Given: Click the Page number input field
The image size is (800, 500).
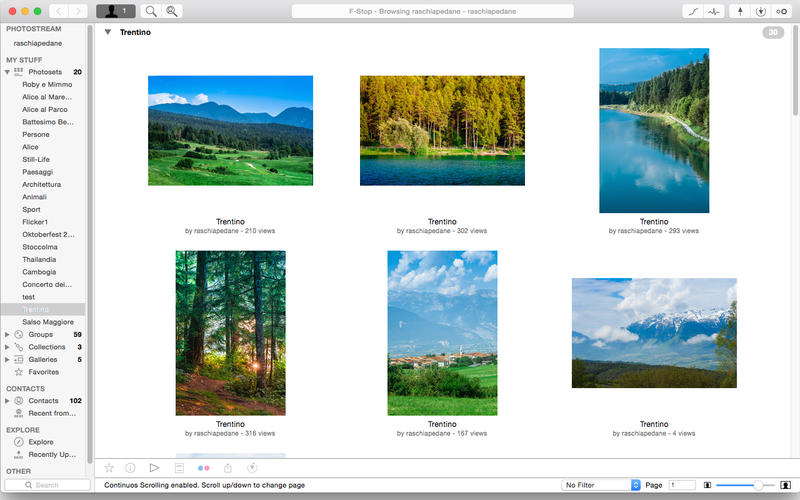Looking at the screenshot, I should point(681,485).
